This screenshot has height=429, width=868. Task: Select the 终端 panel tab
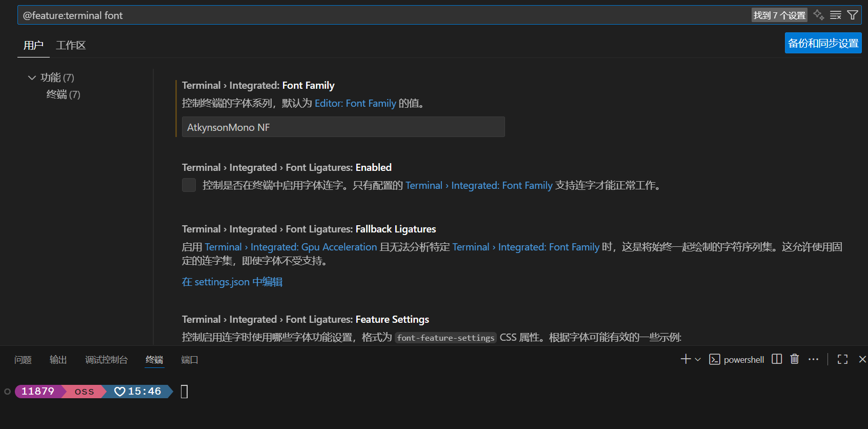[154, 360]
